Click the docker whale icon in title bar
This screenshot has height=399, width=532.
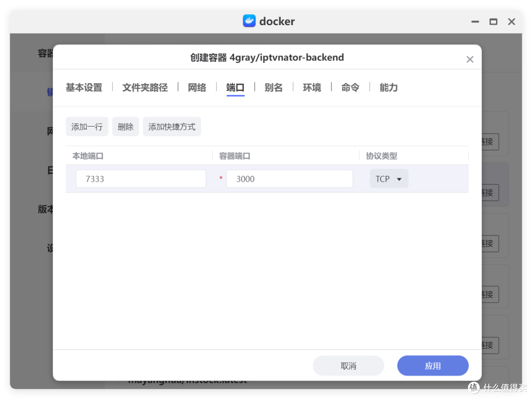click(x=249, y=21)
